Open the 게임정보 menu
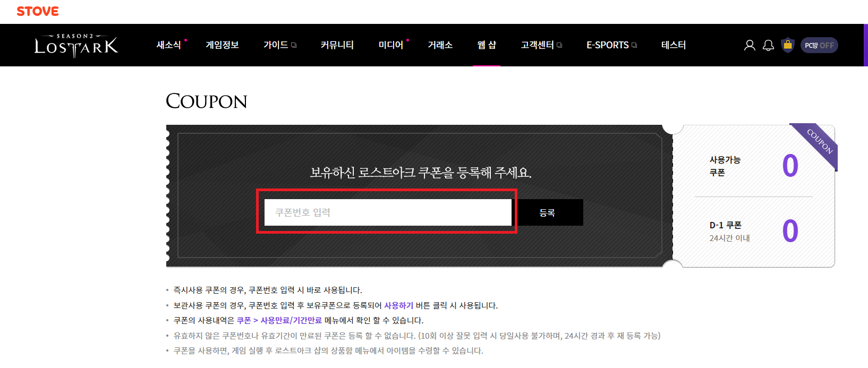The height and width of the screenshot is (368, 868). (x=222, y=45)
